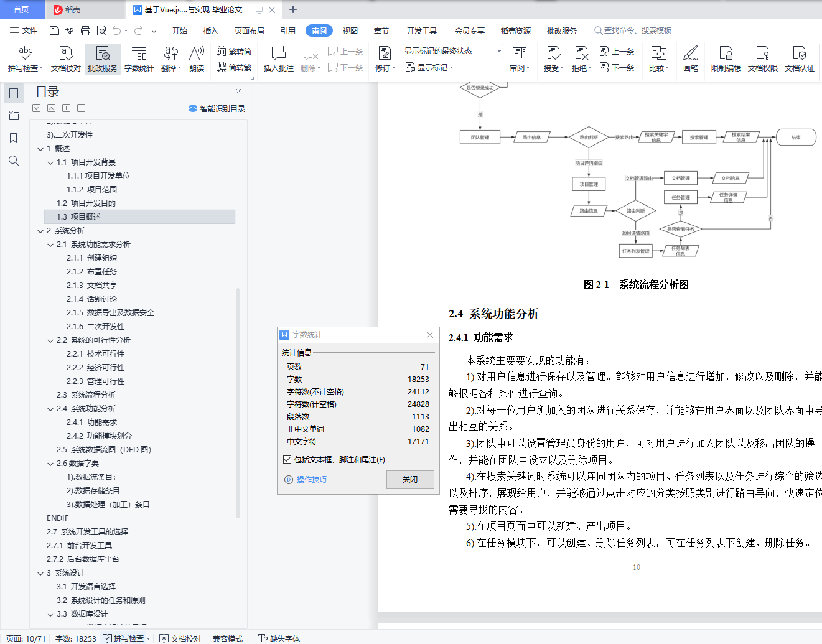Close the 目录 navigation panel

[238, 91]
